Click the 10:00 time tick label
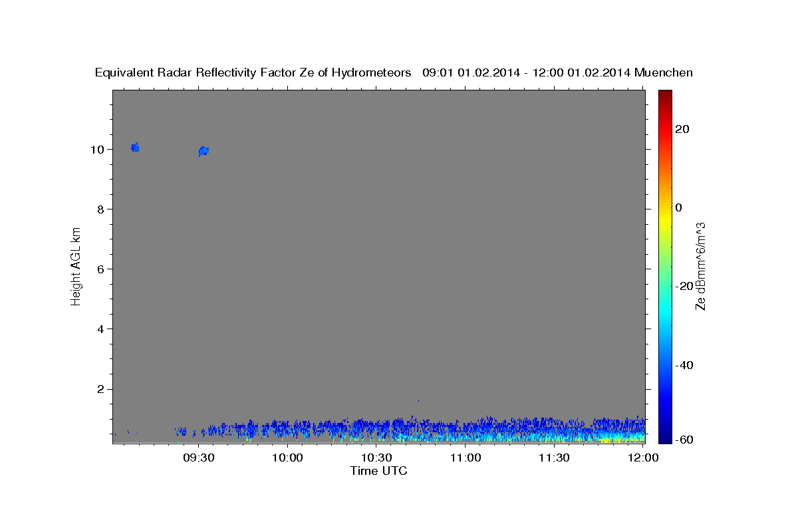The image size is (798, 532). 287,458
